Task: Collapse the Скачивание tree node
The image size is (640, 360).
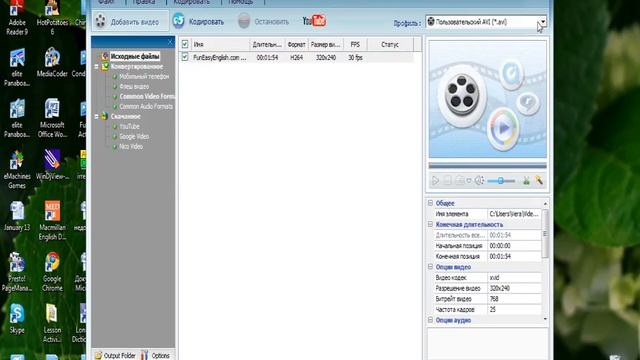Action: (x=97, y=116)
